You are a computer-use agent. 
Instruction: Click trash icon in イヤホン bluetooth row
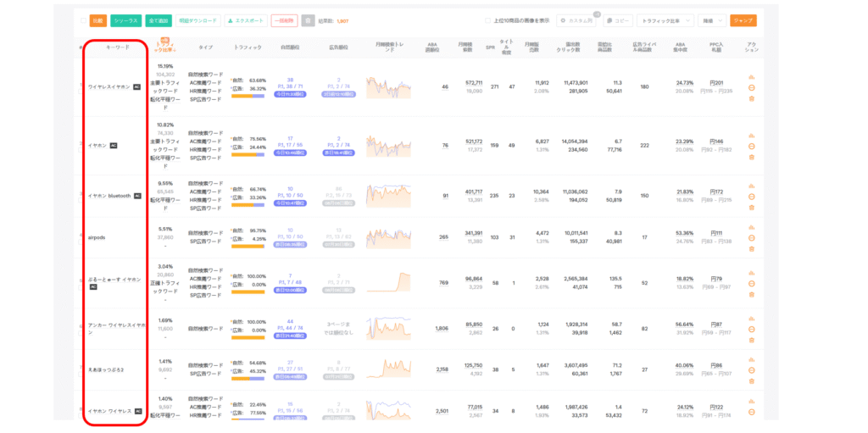[751, 207]
